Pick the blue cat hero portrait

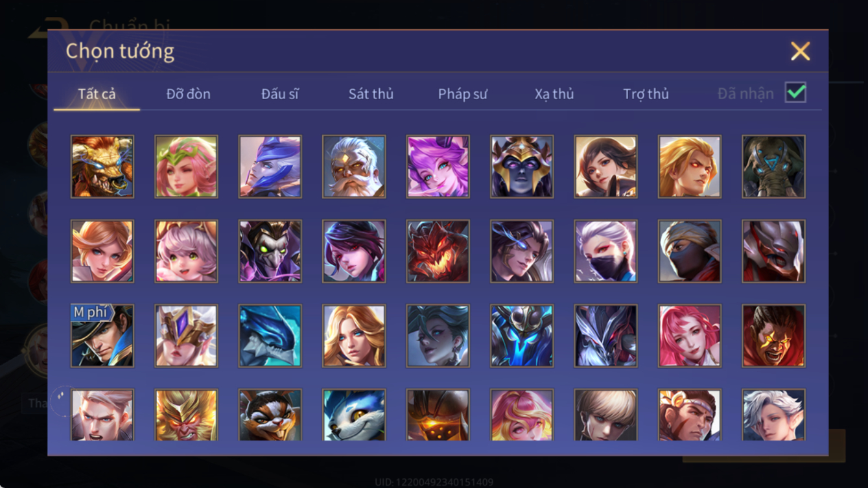tap(354, 415)
